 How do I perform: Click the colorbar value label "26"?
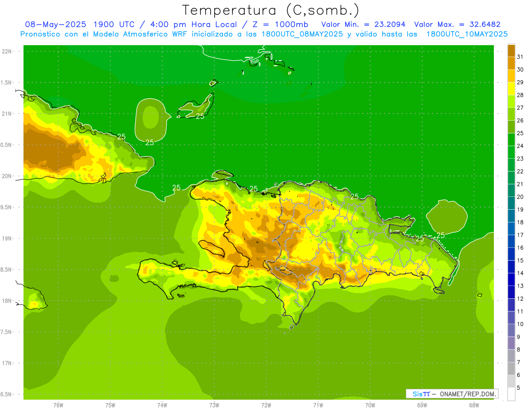(520, 120)
